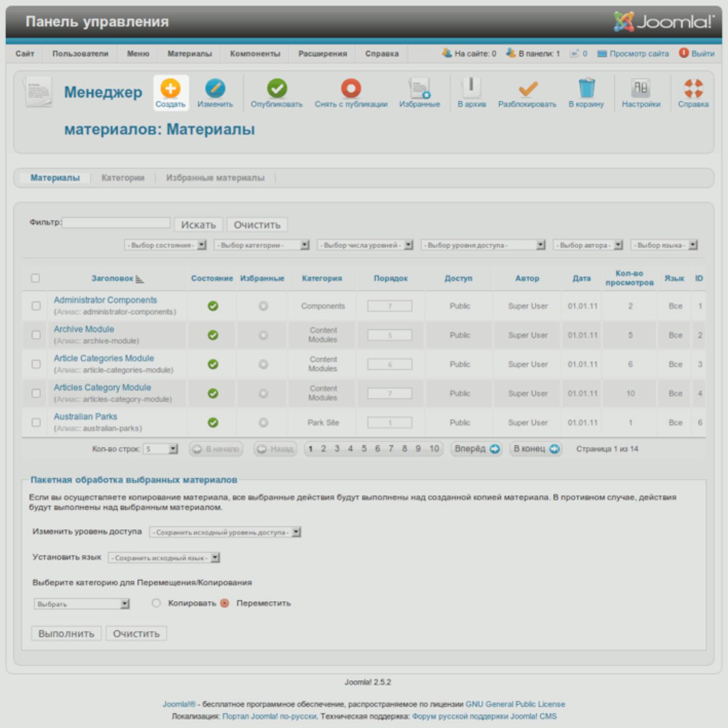Open the Расширения (Extensions) menu
Screen dimensions: 728x728
point(322,53)
